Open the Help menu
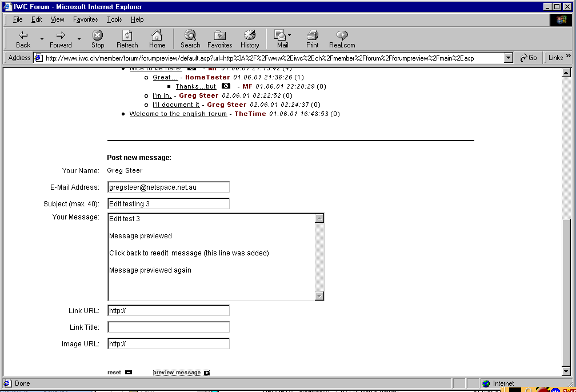The width and height of the screenshot is (576, 392). (x=137, y=19)
